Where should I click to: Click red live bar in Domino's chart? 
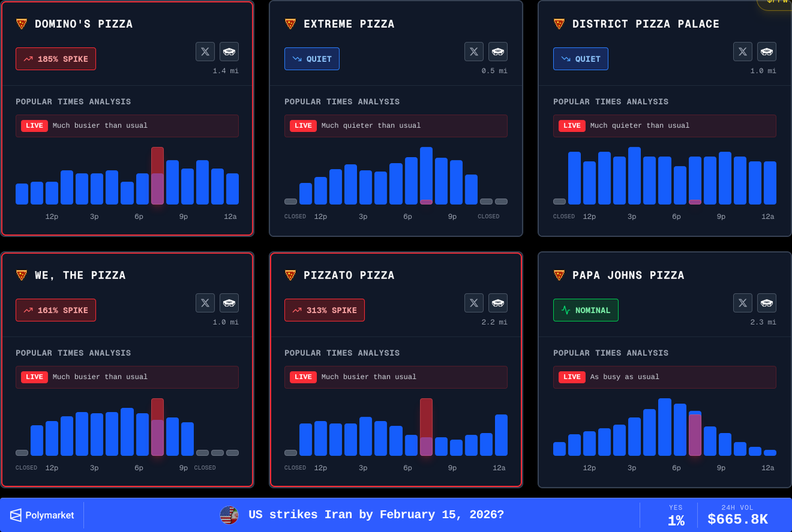tap(157, 176)
